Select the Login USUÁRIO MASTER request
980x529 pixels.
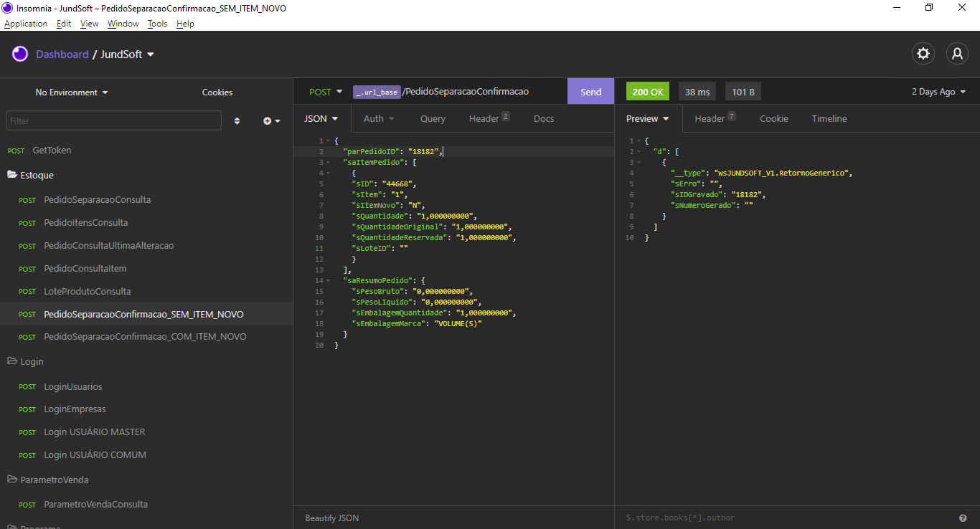pyautogui.click(x=146, y=432)
